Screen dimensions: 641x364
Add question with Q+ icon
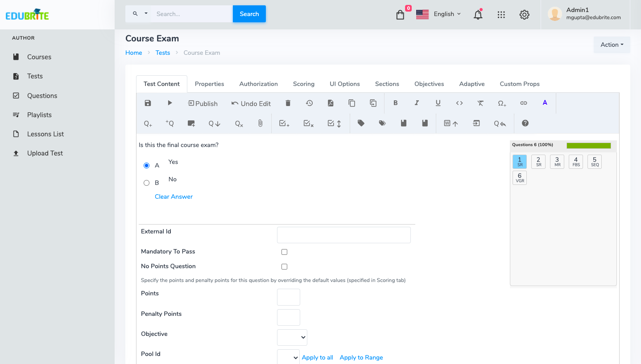tap(148, 124)
